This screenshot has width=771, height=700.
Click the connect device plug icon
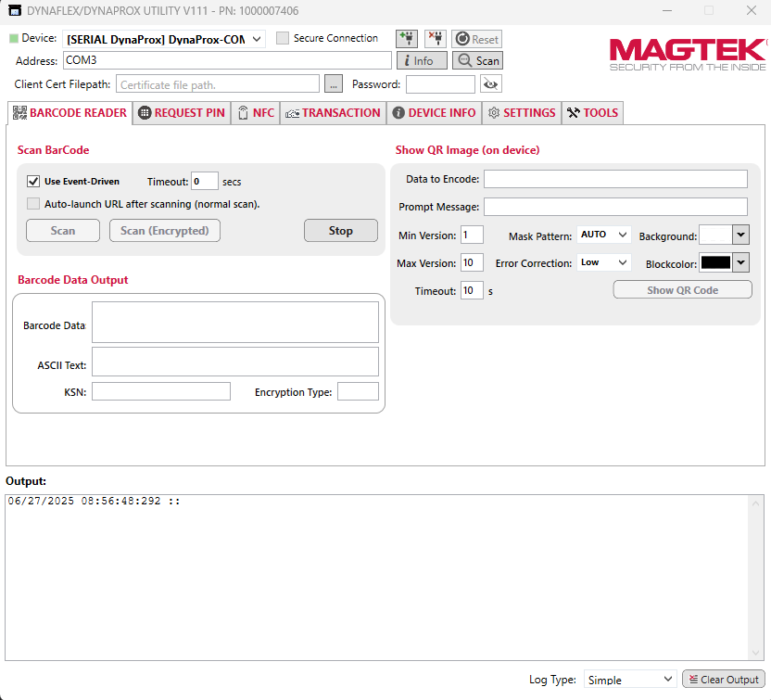pyautogui.click(x=407, y=38)
